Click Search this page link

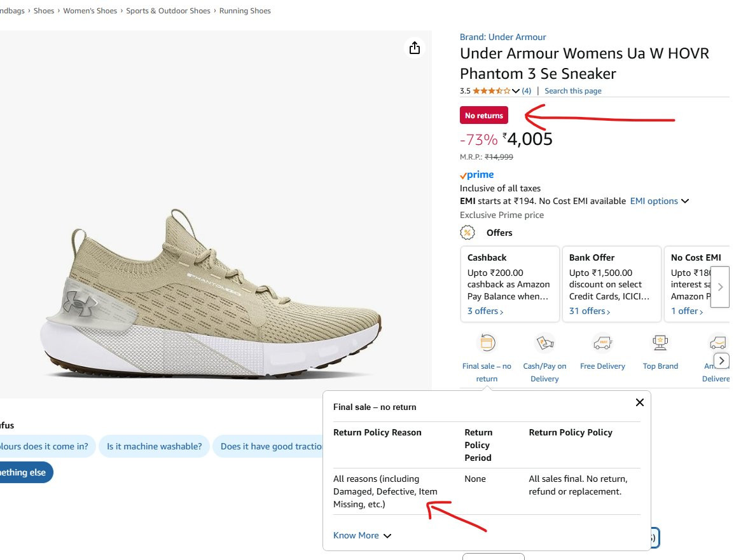(573, 90)
